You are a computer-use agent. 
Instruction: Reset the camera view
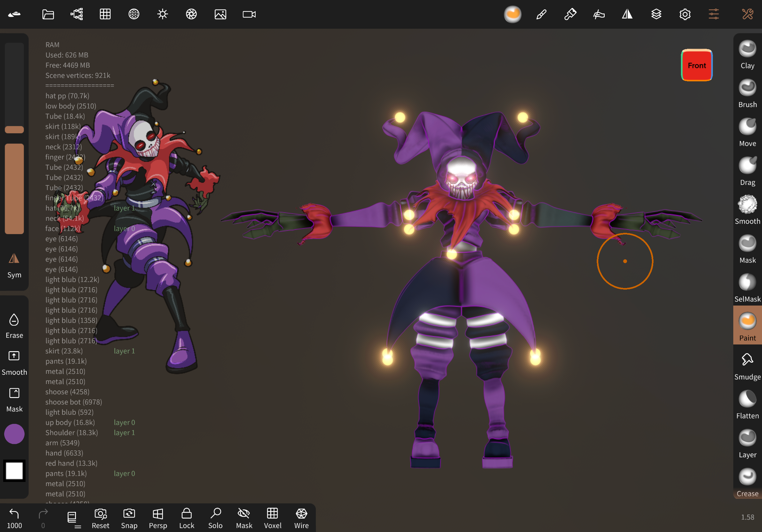(x=100, y=518)
